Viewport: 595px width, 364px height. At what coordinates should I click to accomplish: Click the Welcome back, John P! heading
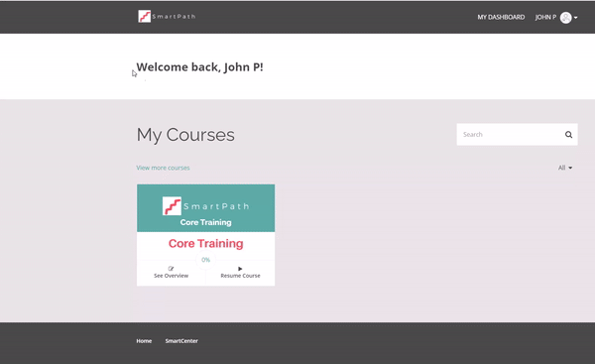(199, 67)
